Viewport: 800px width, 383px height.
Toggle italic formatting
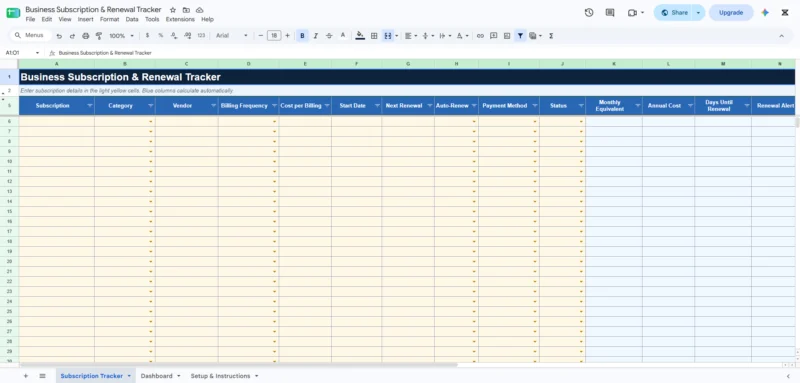pyautogui.click(x=316, y=36)
